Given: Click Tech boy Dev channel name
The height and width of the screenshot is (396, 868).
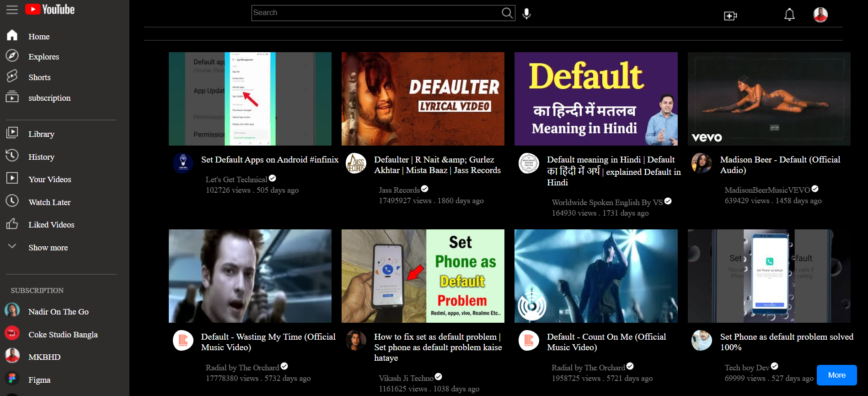Looking at the screenshot, I should (x=747, y=368).
